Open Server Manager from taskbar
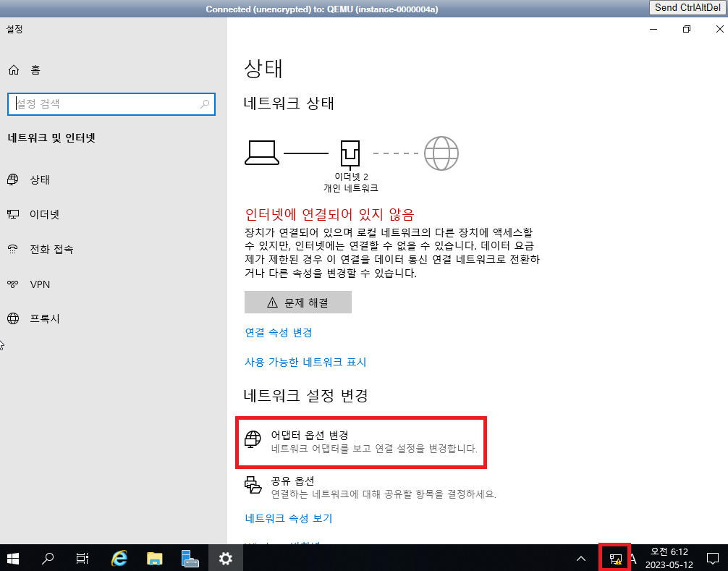728x571 pixels. [x=190, y=558]
